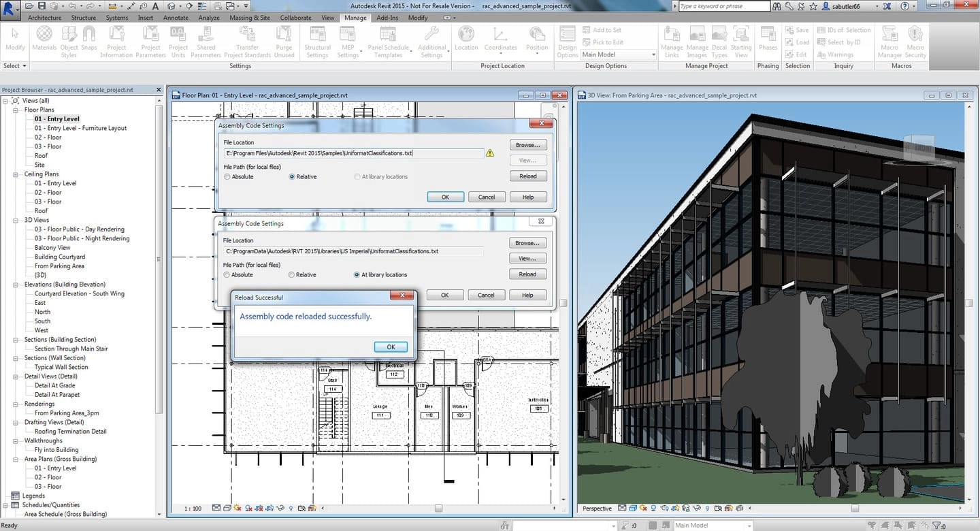Click the Revit application menu button
Viewport: 980px width, 531px height.
[12, 10]
